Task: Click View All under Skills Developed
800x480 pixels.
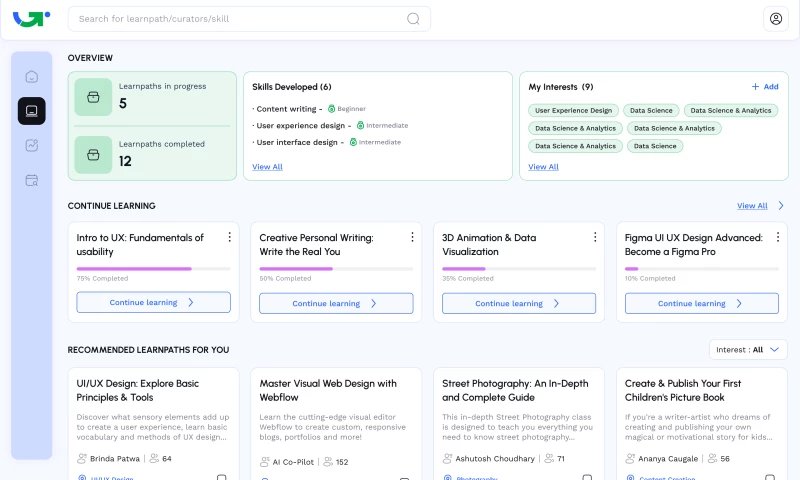Action: [x=267, y=167]
